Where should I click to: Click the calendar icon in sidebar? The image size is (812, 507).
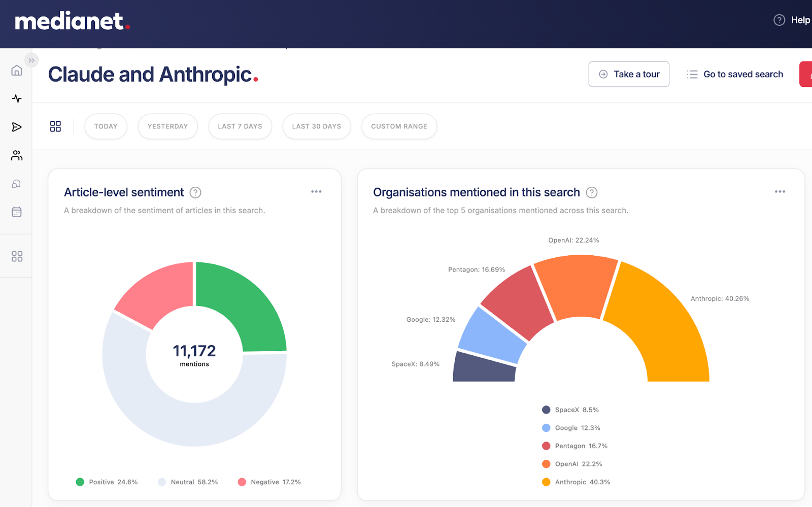(x=17, y=212)
